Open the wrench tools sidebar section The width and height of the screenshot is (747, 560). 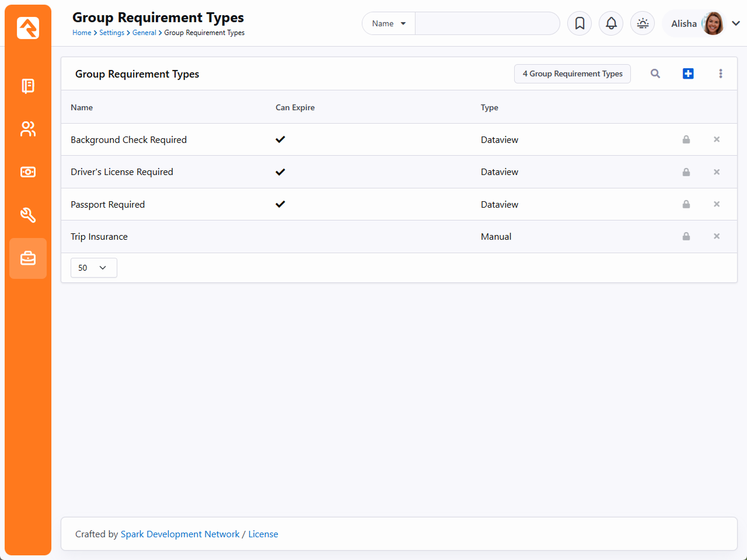(x=28, y=215)
